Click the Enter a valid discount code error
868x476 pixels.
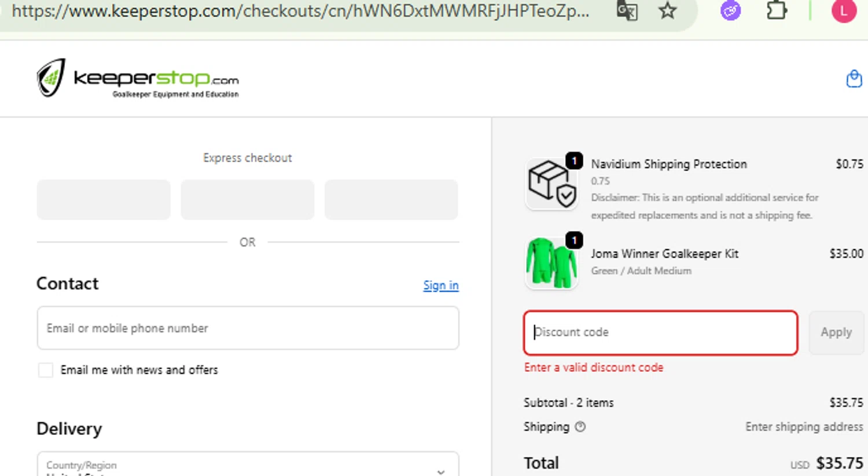tap(594, 367)
